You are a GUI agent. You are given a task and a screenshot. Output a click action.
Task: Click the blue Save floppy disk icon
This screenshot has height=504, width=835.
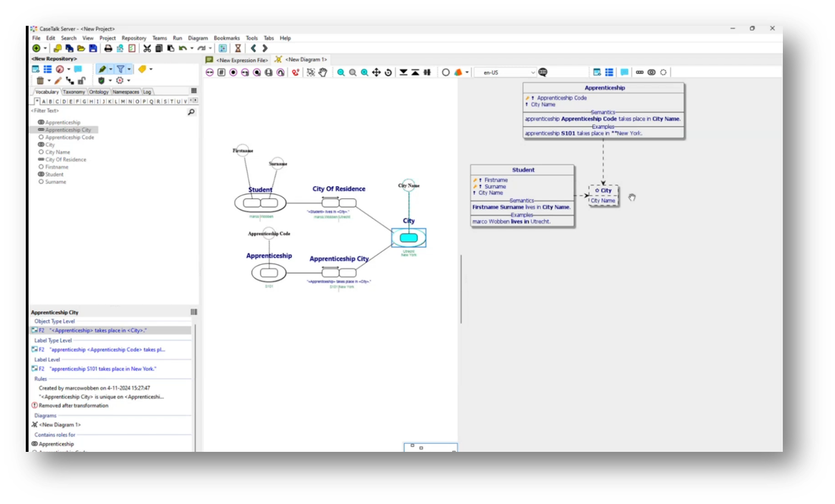click(x=93, y=48)
